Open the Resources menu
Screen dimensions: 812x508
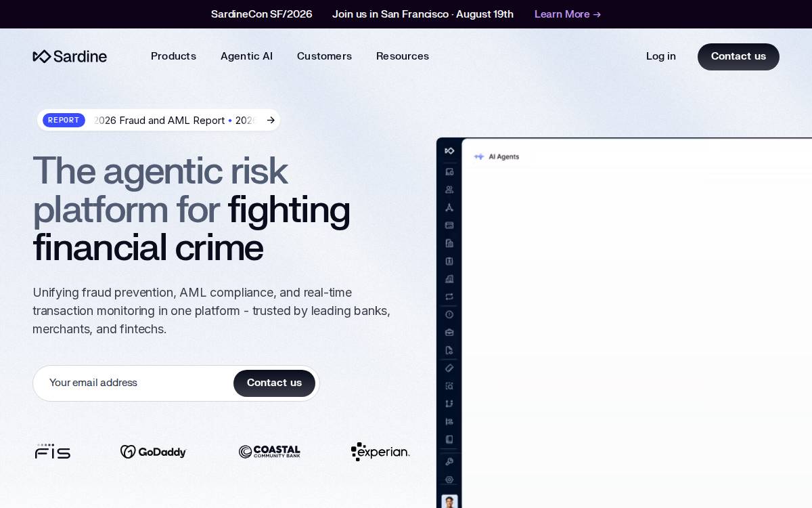(403, 56)
